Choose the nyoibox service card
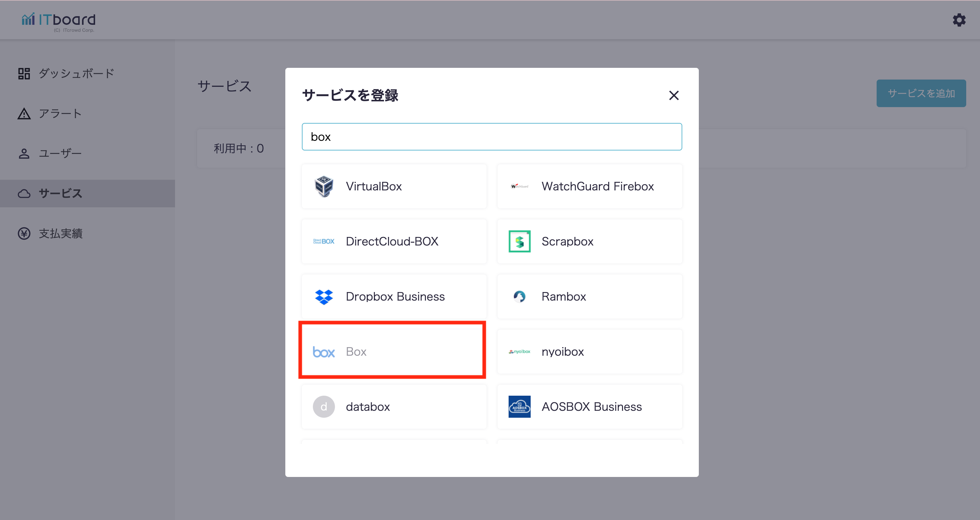This screenshot has width=980, height=520. 590,352
